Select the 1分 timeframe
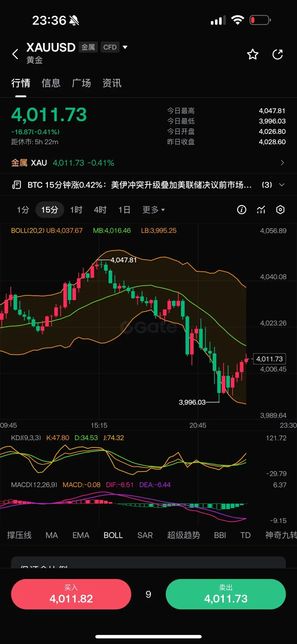 point(23,210)
